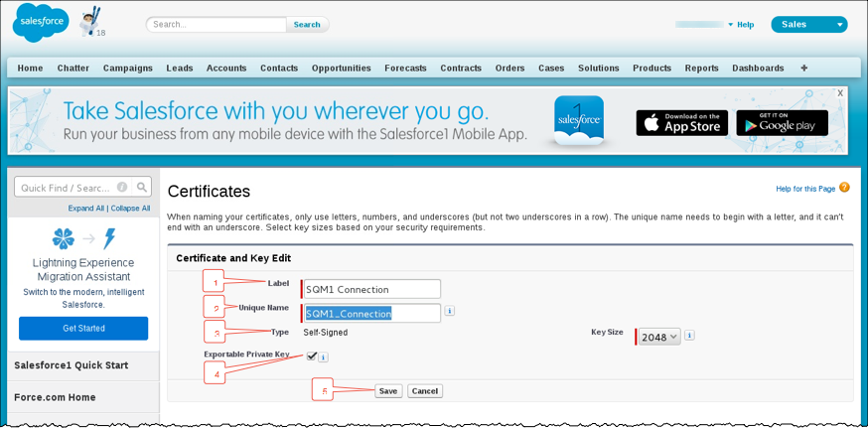Open the Sales app menu dropdown
Screen dimensions: 868x428
808,25
